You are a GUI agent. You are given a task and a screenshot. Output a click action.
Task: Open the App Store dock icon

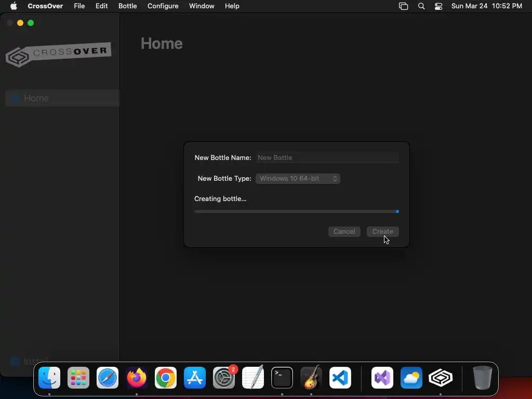click(195, 378)
